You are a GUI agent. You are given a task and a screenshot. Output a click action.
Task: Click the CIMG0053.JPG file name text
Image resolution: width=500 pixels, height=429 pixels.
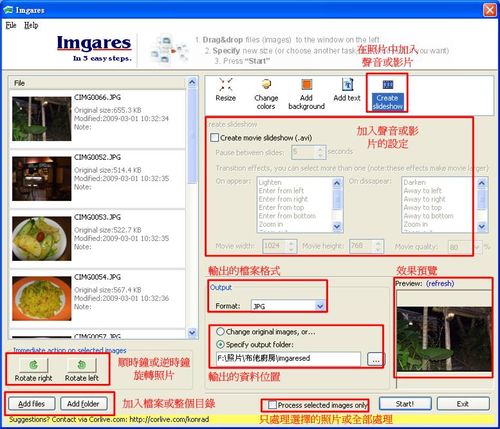click(x=97, y=217)
